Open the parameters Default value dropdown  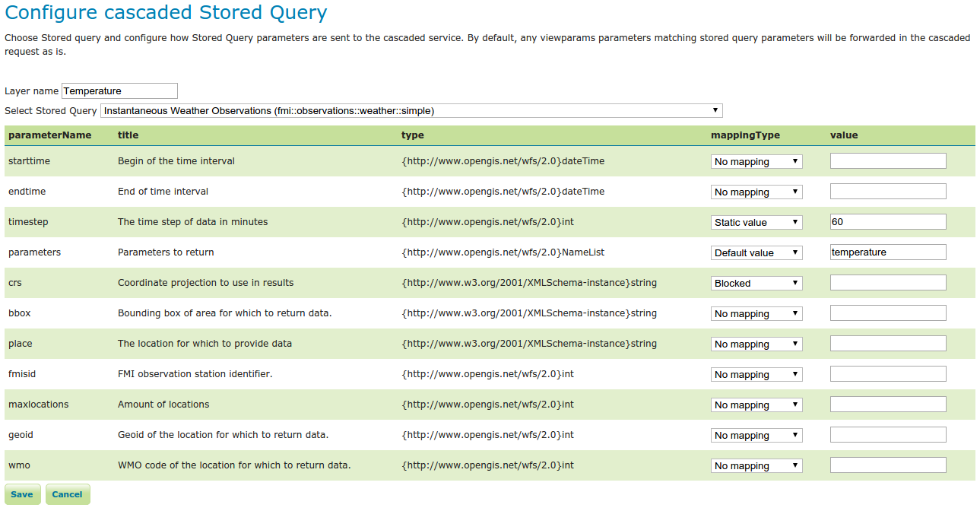tap(756, 252)
